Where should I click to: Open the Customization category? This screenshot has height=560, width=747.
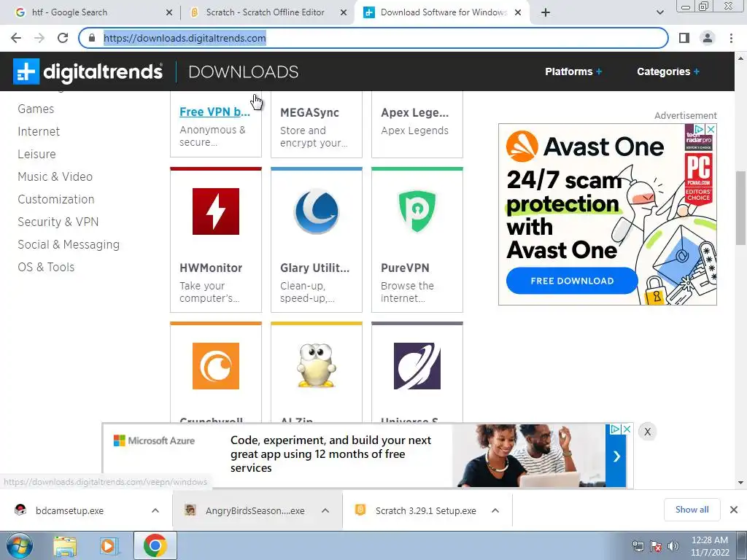coord(55,199)
